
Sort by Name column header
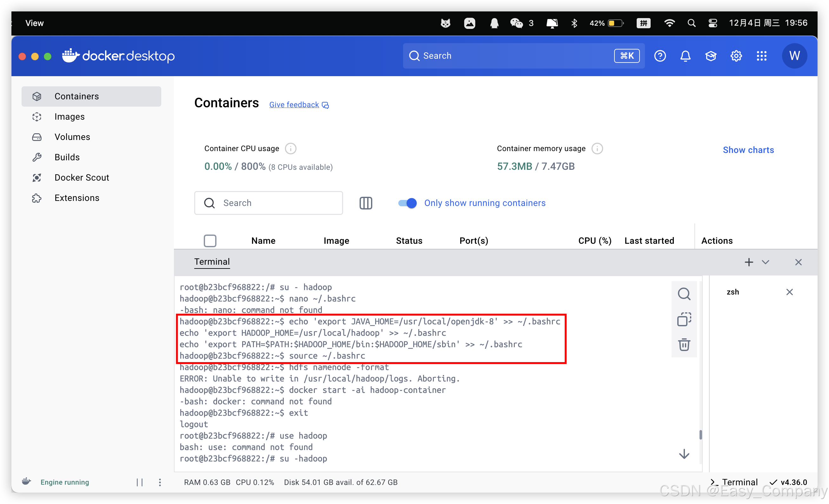click(263, 241)
